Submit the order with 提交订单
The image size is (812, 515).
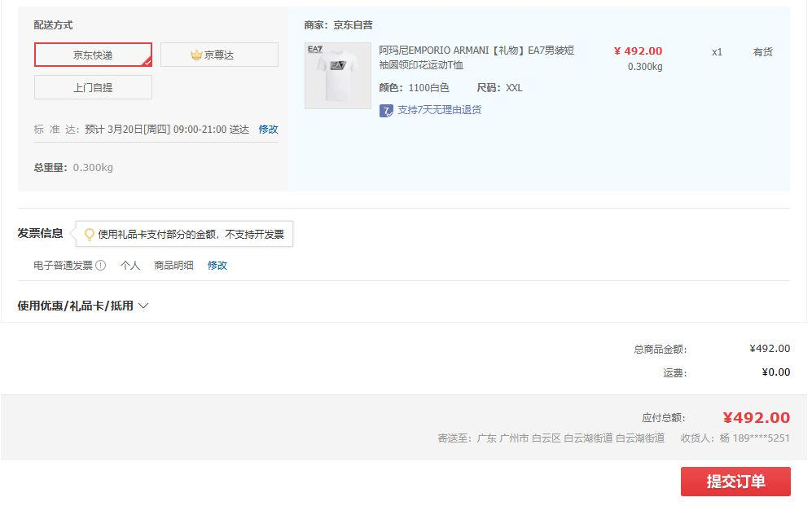(736, 482)
